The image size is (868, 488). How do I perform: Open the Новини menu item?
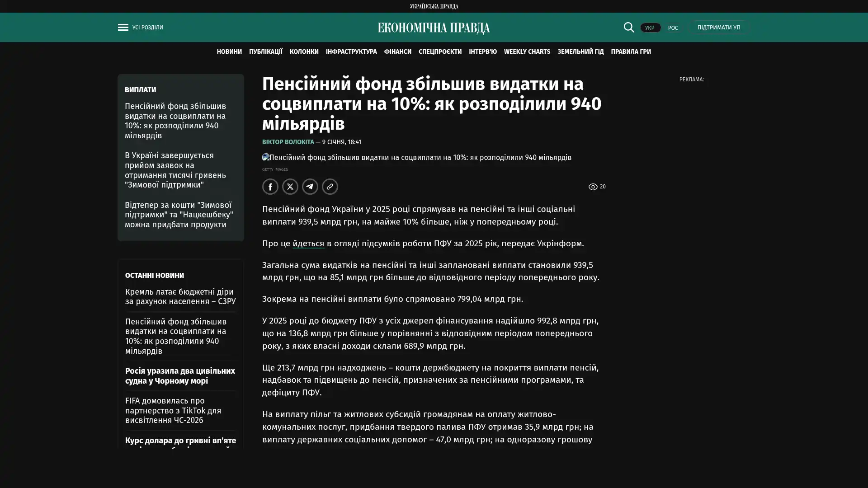(229, 52)
